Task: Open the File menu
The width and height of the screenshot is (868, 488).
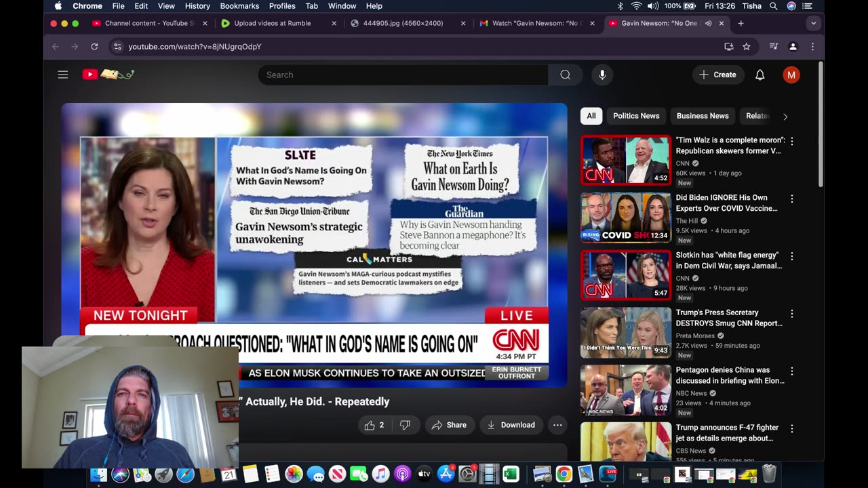Action: (118, 6)
